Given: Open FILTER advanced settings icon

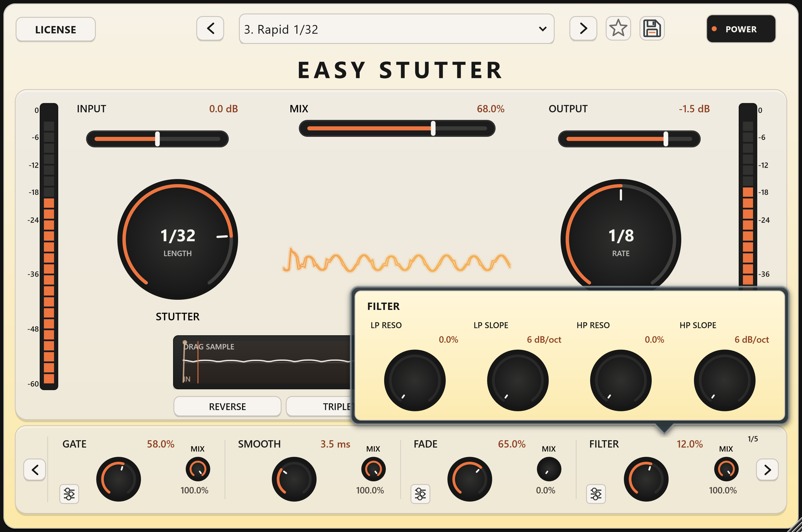Looking at the screenshot, I should pyautogui.click(x=596, y=494).
